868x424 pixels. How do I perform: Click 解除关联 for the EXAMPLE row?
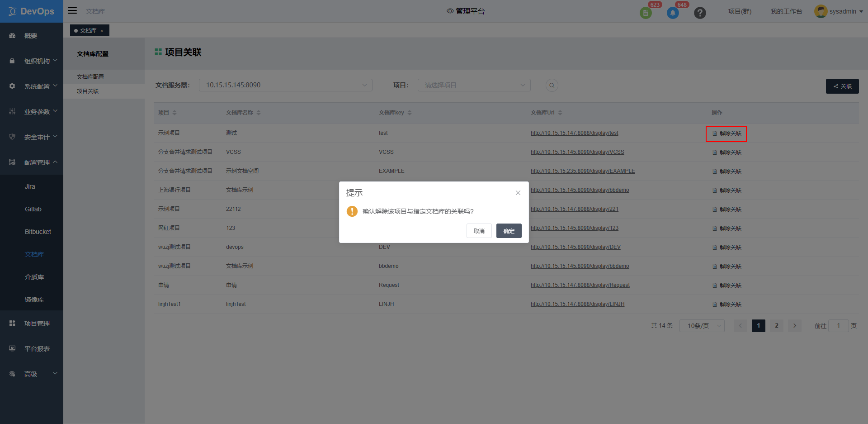pyautogui.click(x=727, y=172)
